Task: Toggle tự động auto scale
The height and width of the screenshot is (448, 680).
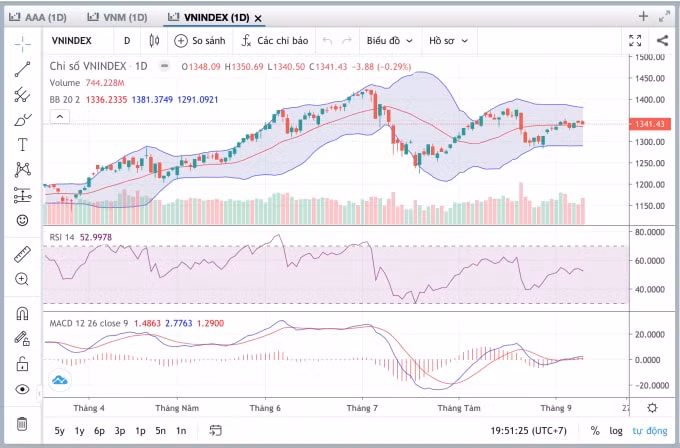Action: (x=650, y=431)
